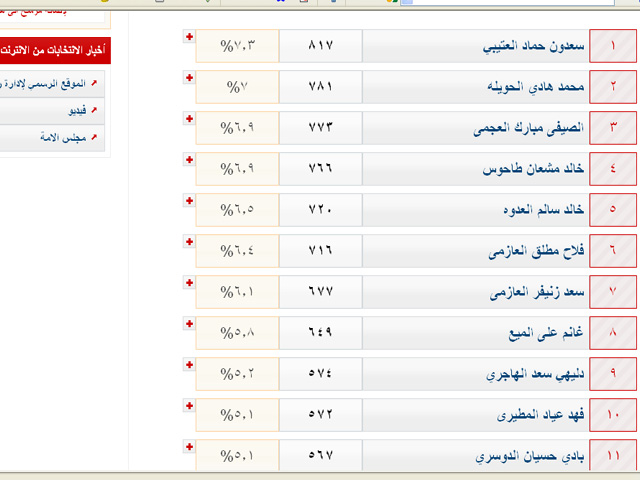Click candidate name سعدون حماد العتيبي

[x=532, y=47]
